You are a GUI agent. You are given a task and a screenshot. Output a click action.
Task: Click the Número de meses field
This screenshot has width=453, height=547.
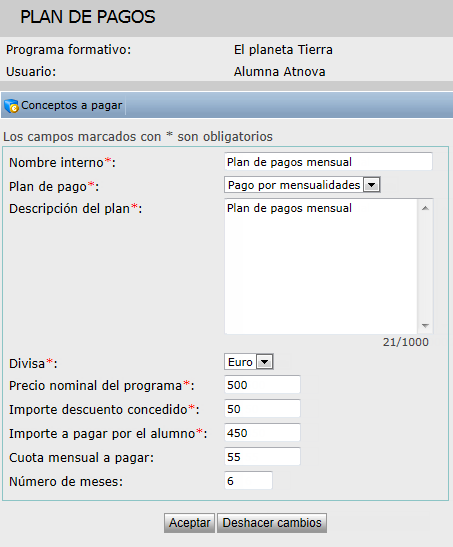pos(248,481)
